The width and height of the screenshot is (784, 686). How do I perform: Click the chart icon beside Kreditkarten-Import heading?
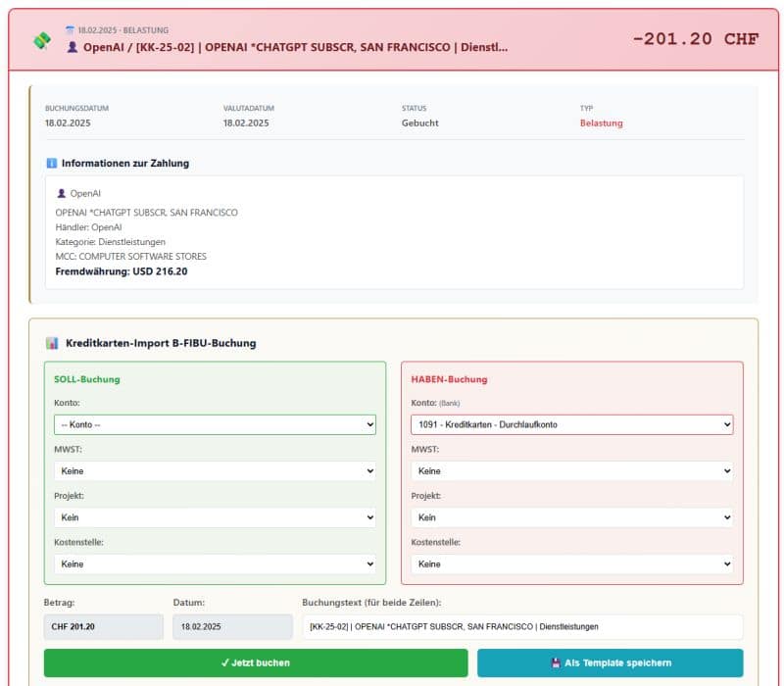[x=52, y=343]
